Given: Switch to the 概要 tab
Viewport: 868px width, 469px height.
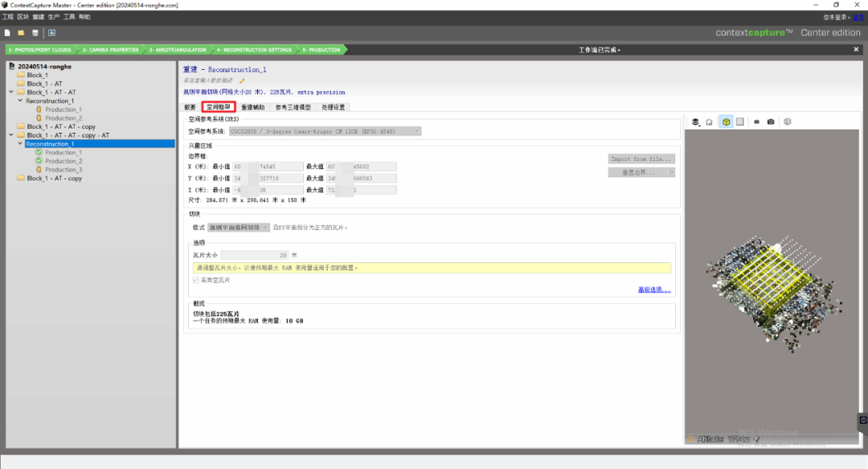Looking at the screenshot, I should (x=190, y=107).
